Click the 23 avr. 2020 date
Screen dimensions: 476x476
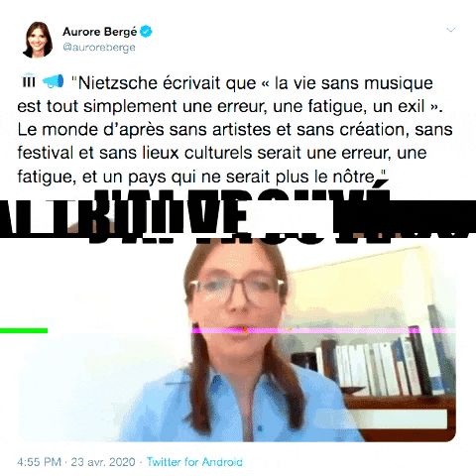coord(103,462)
